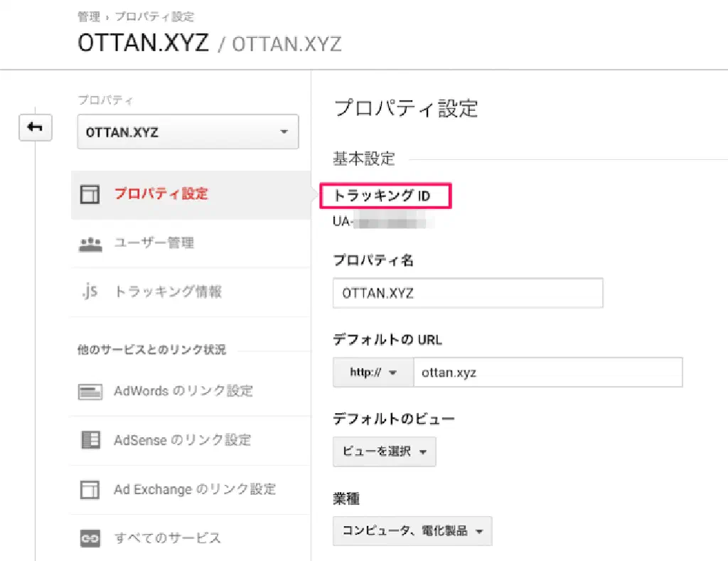Select the プロパティ設定 menu item

[x=161, y=194]
